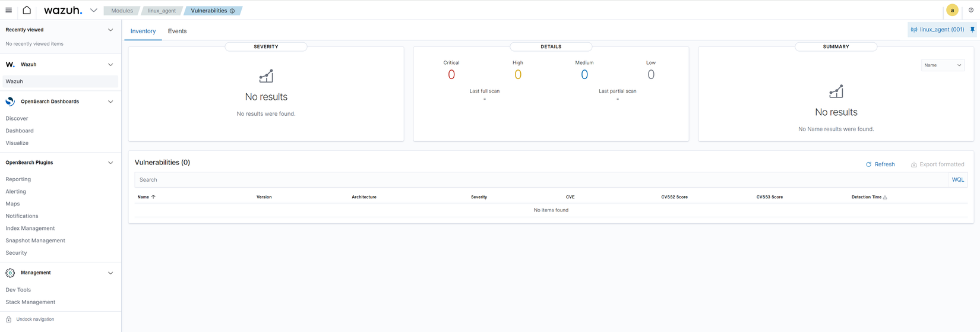Open the home icon
The width and height of the screenshot is (980, 332).
27,10
